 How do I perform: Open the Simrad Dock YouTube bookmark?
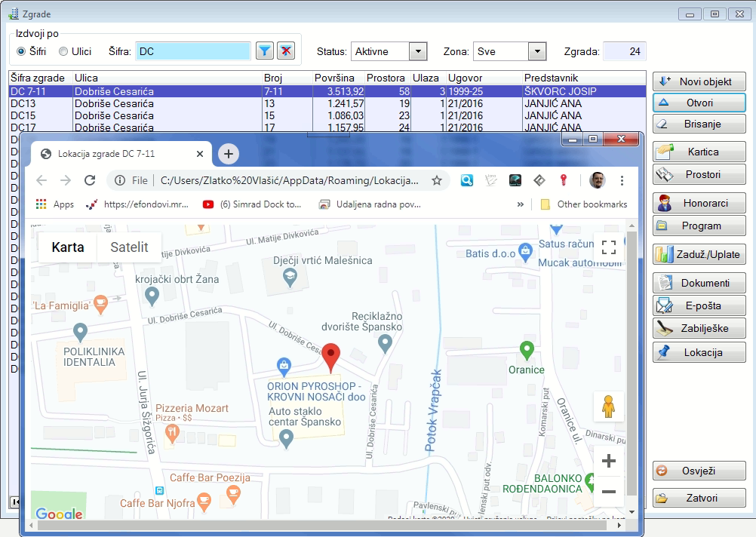tap(252, 204)
